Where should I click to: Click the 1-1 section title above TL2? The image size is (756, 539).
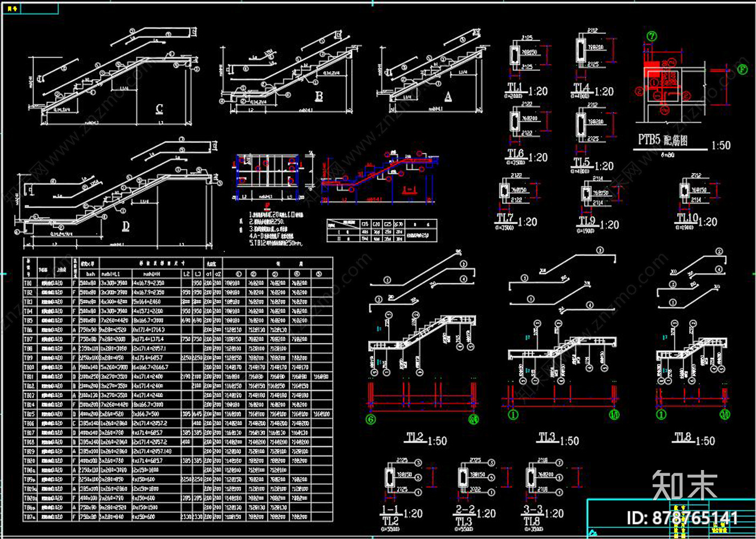pos(390,509)
